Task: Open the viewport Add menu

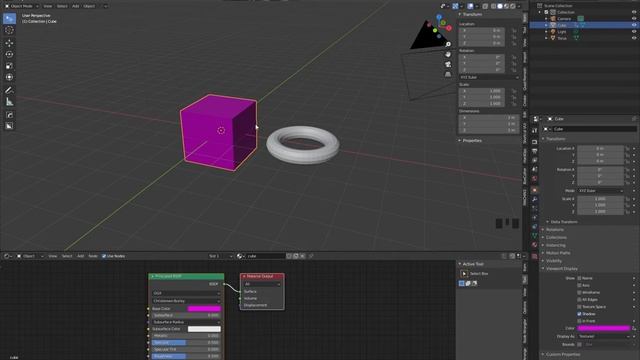Action: pos(76,6)
